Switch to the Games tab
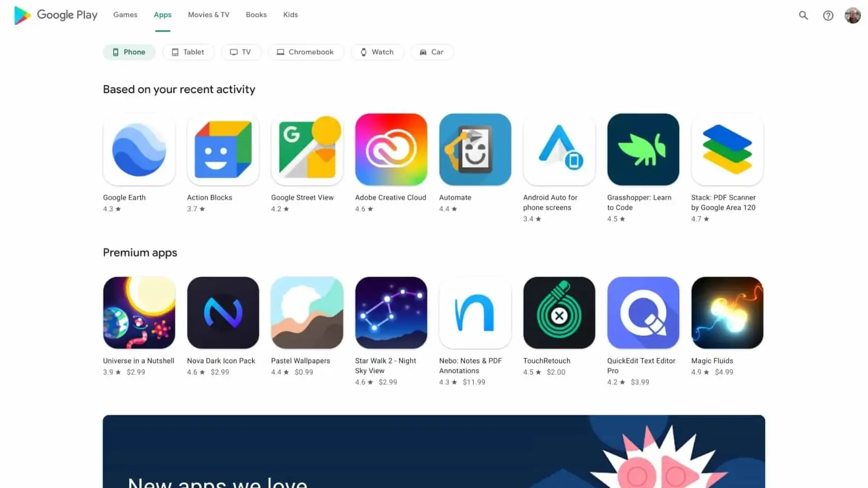 pyautogui.click(x=125, y=14)
